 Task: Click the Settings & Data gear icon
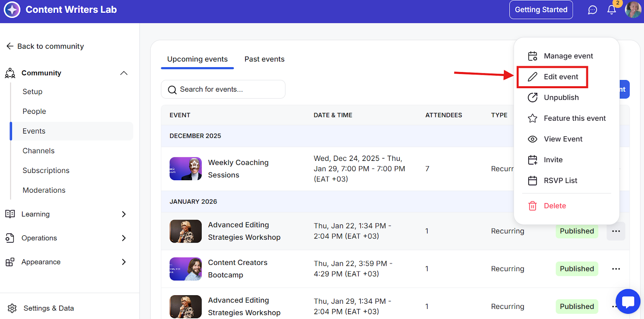click(x=12, y=308)
